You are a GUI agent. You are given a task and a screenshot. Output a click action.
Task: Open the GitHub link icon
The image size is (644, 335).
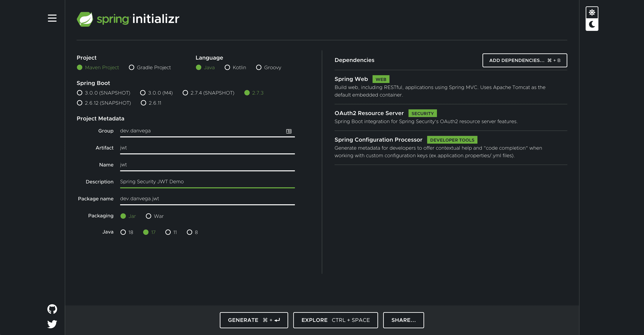(x=52, y=309)
